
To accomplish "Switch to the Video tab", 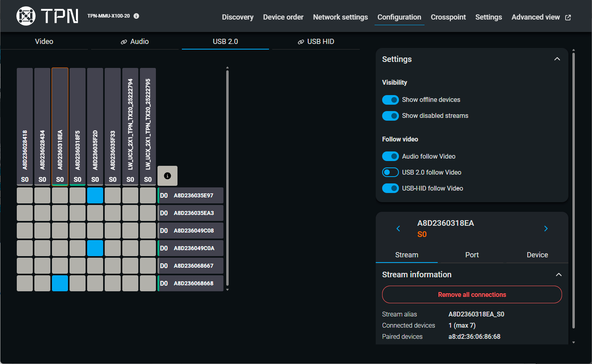I will coord(44,42).
